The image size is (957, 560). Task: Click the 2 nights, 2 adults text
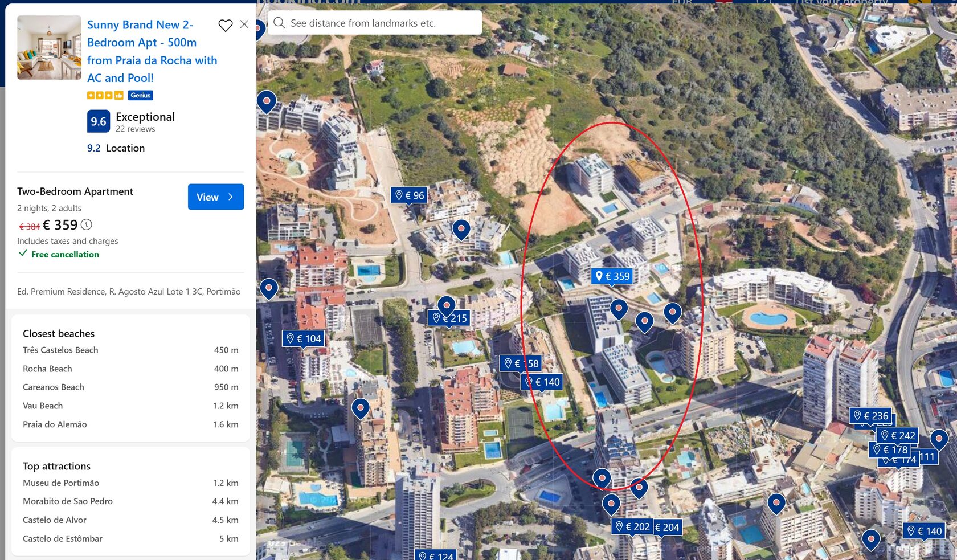click(50, 209)
